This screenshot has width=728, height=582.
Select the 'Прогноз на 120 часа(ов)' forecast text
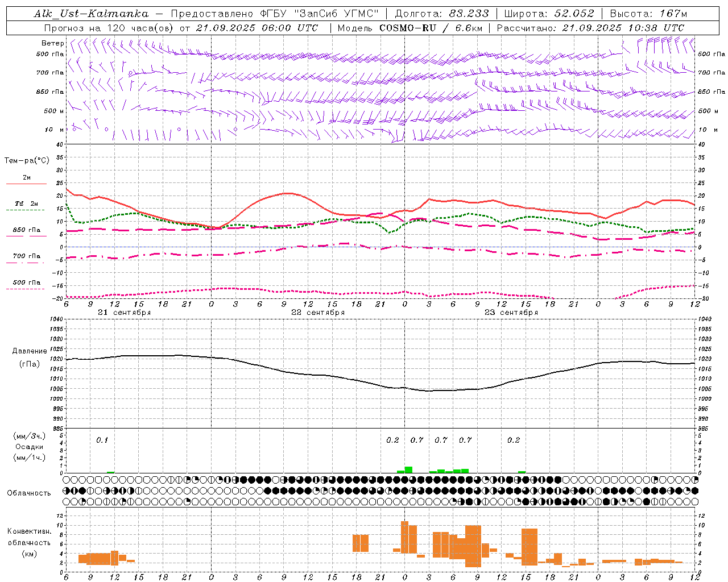click(109, 28)
